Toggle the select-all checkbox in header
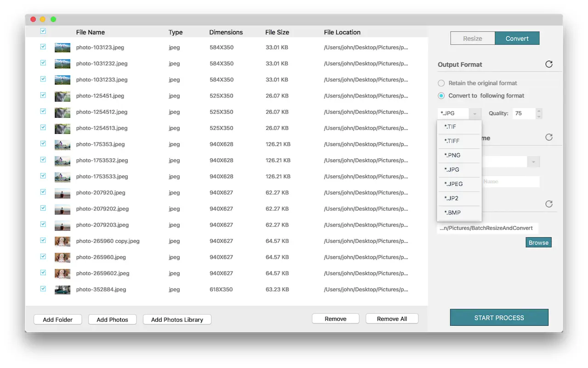 [x=43, y=31]
